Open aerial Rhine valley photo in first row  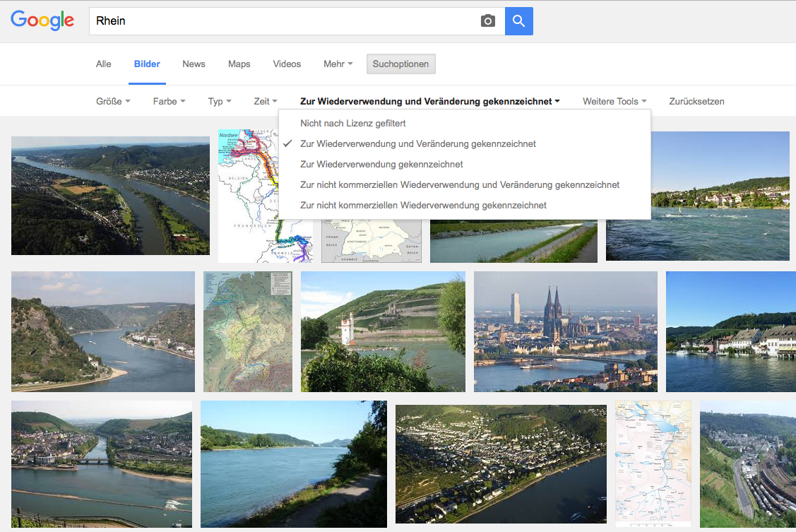click(x=110, y=196)
